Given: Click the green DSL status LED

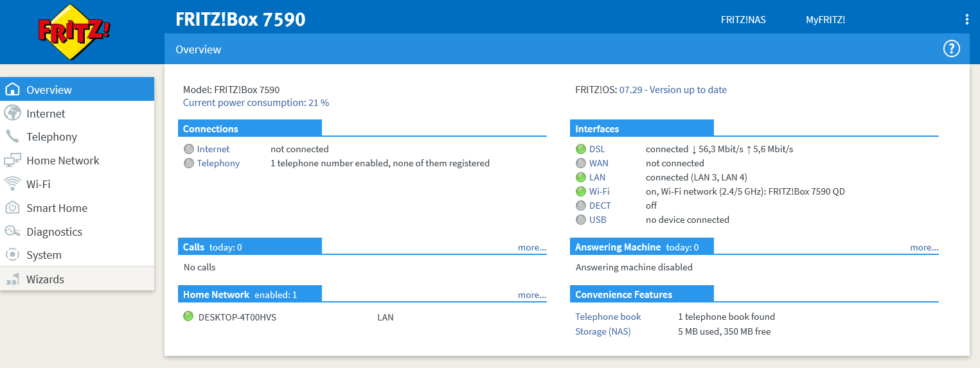Looking at the screenshot, I should click(581, 149).
